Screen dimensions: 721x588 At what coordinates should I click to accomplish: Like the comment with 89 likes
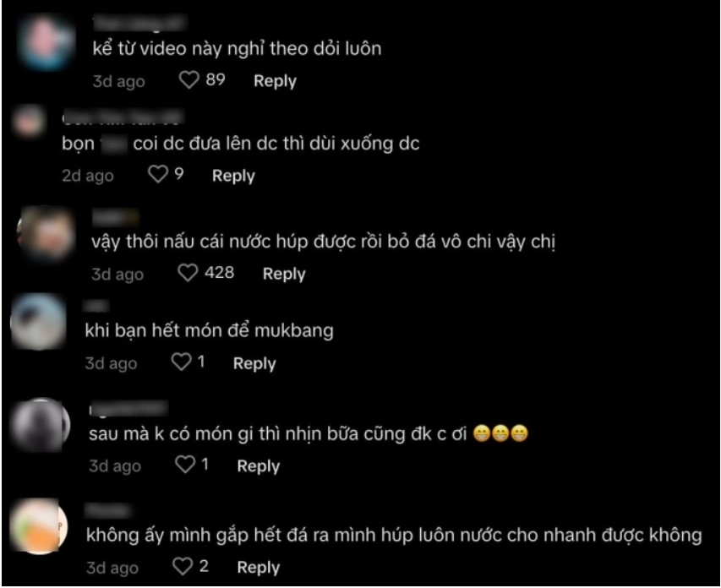point(188,80)
